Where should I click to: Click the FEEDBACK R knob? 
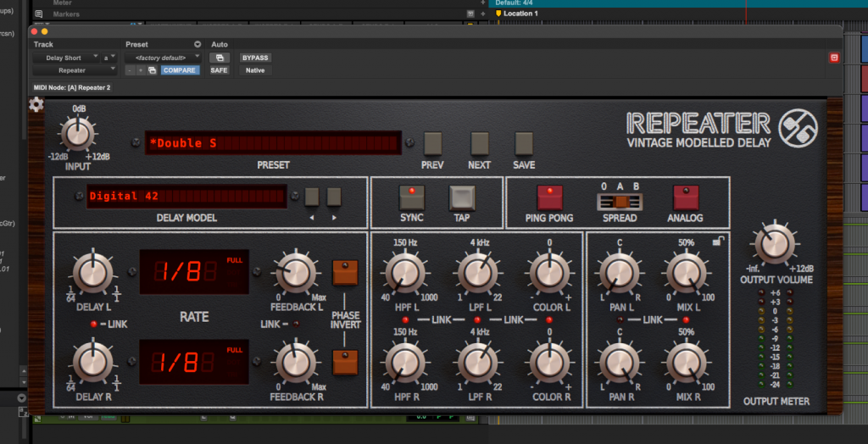coord(296,362)
